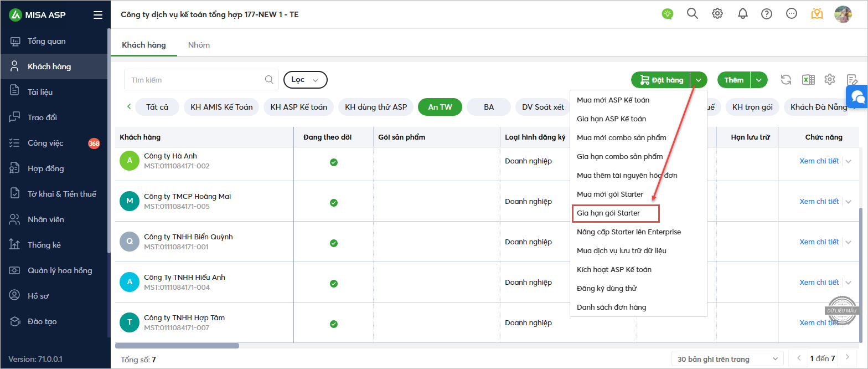Image resolution: width=868 pixels, height=369 pixels.
Task: Click the refresh list icon
Action: click(x=786, y=80)
